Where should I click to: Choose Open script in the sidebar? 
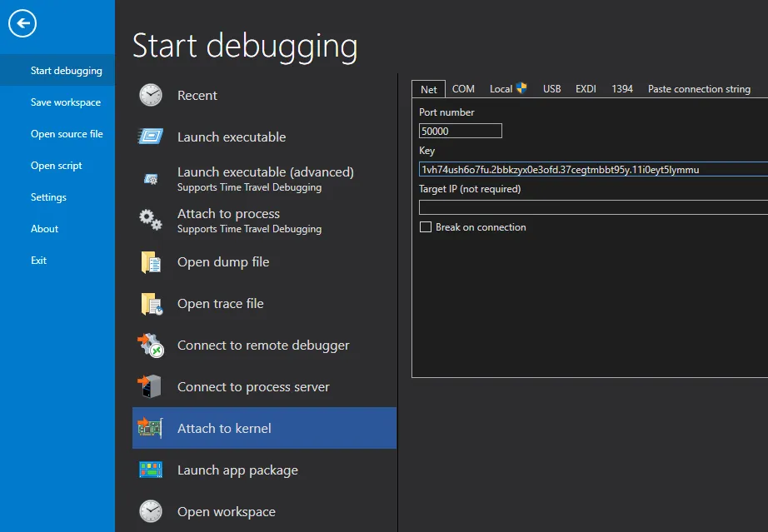57,166
